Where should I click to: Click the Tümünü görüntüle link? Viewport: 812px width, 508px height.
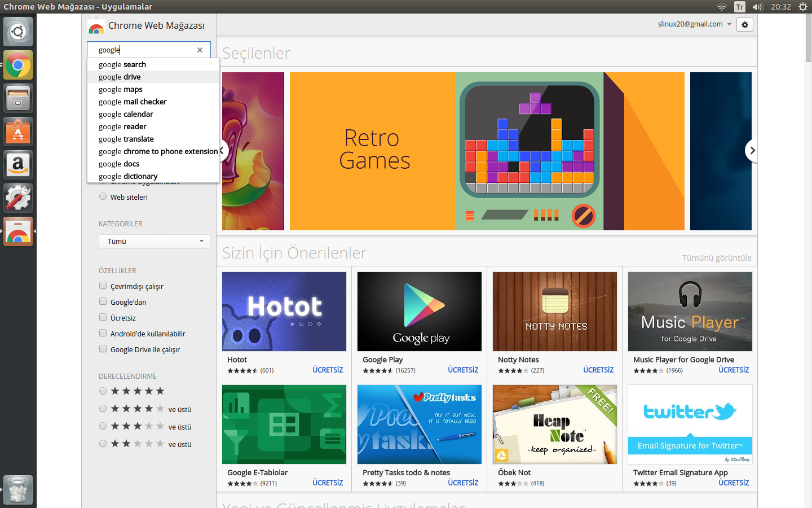coord(717,258)
